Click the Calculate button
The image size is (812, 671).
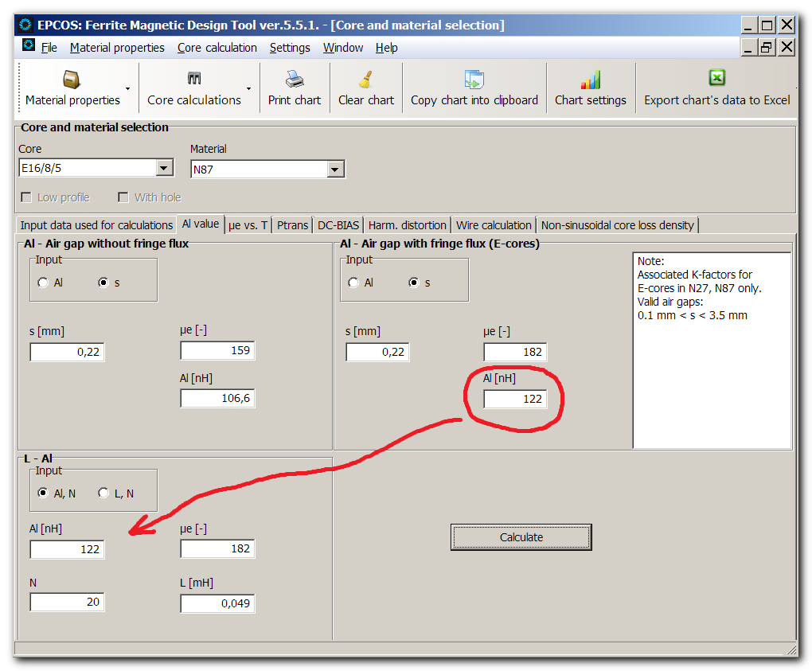click(x=521, y=537)
